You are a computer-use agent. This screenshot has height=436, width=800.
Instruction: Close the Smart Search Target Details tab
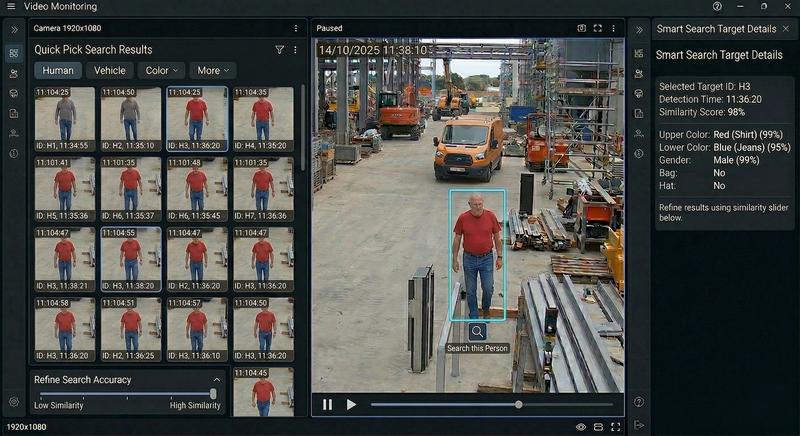(x=786, y=29)
